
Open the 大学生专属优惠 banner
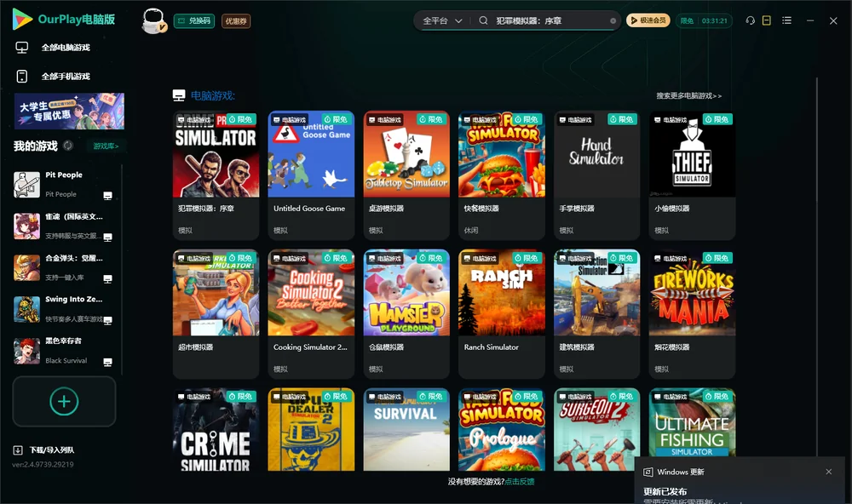coord(69,111)
